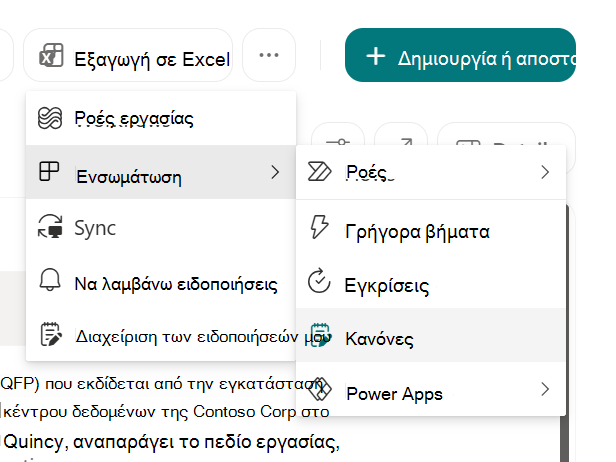The width and height of the screenshot is (616, 462).
Task: Click the Power Apps diamond icon
Action: click(x=320, y=389)
